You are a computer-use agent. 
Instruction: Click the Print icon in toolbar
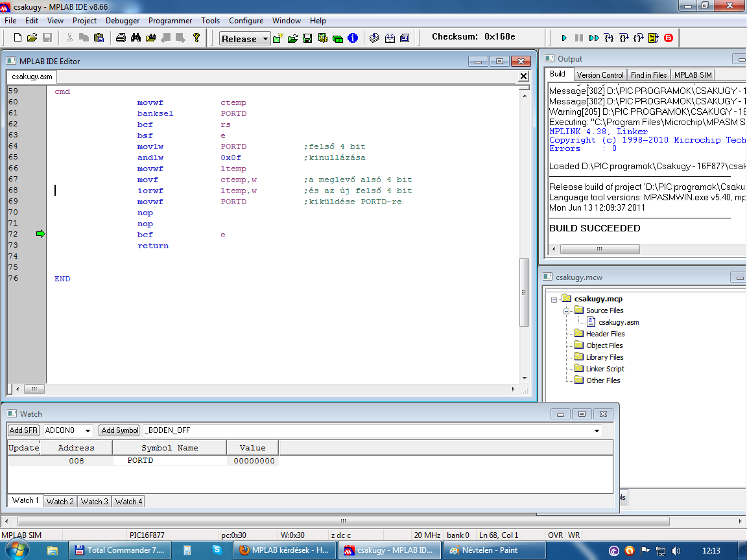click(x=121, y=38)
